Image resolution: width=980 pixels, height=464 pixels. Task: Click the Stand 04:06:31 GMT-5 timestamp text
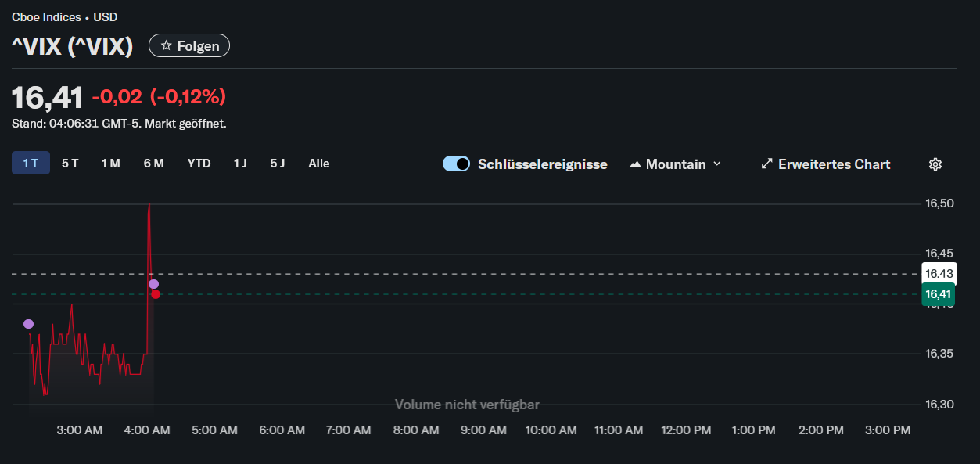[x=119, y=124]
